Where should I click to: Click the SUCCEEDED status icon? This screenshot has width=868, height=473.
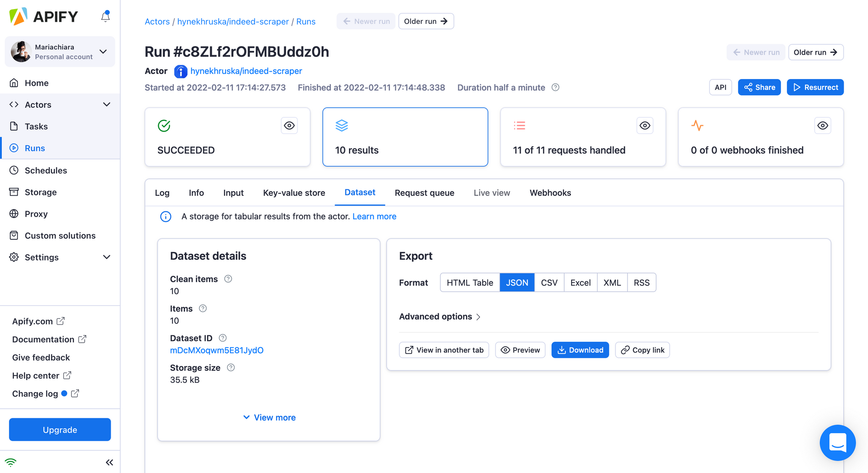pyautogui.click(x=164, y=125)
